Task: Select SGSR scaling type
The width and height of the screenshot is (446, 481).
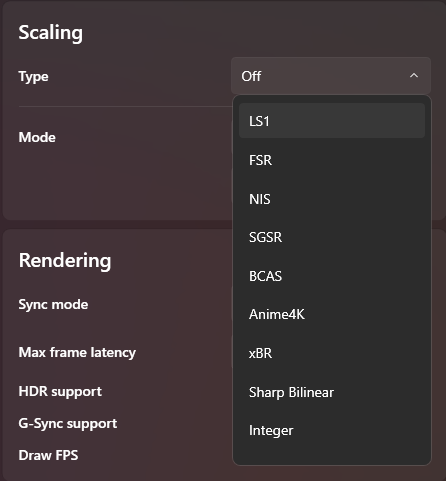Action: (332, 237)
